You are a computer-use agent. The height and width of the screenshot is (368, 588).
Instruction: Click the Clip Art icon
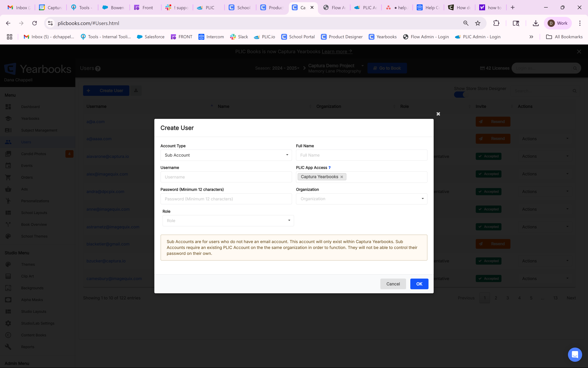(8, 276)
